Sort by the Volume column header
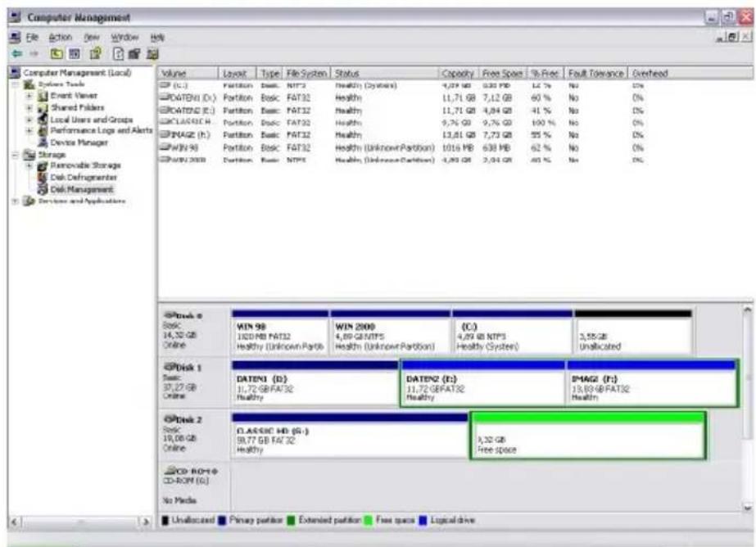The height and width of the screenshot is (547, 756). (x=188, y=73)
